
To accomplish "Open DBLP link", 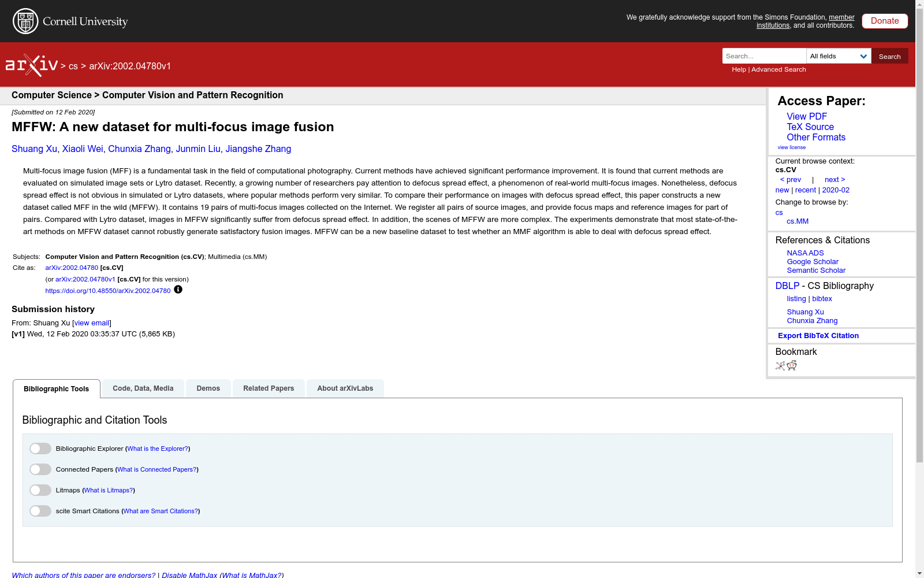I will [787, 286].
